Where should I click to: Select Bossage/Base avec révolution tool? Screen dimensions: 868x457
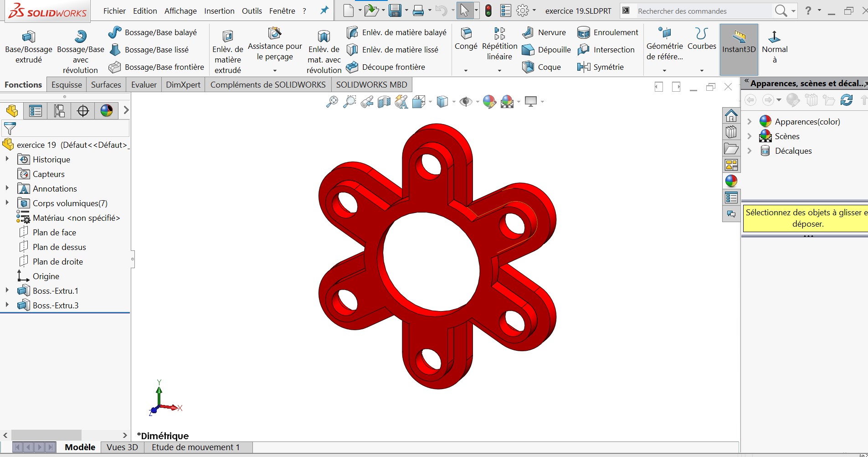pyautogui.click(x=80, y=51)
